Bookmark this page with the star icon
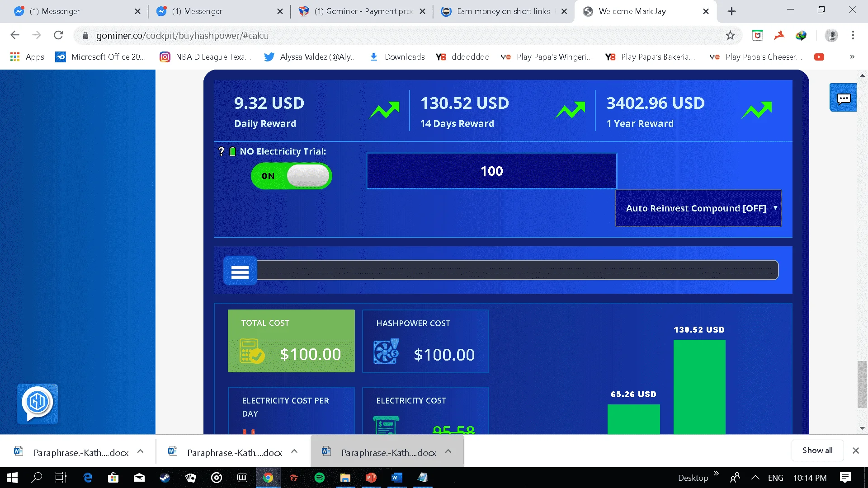868x488 pixels. pos(730,35)
